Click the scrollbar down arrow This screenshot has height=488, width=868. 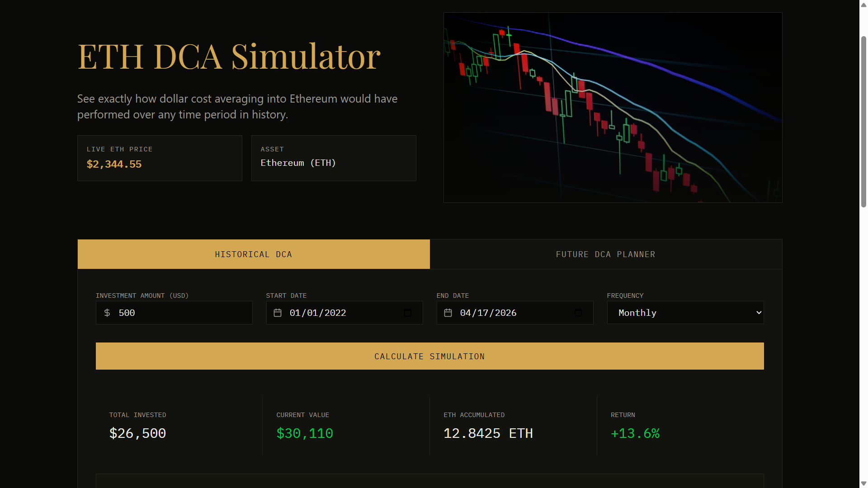tap(863, 483)
